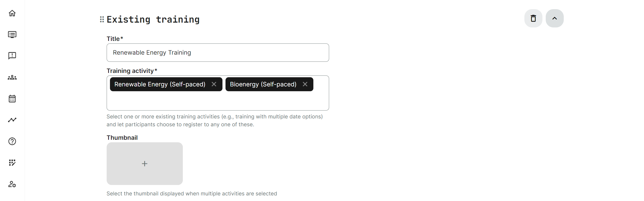Click the Existing training heading
The width and height of the screenshot is (644, 201).
[x=153, y=20]
